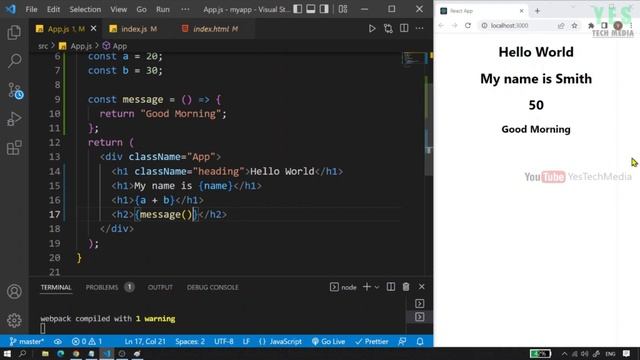Open Customize Layout icon
This screenshot has width=640, height=360.
pos(343,9)
